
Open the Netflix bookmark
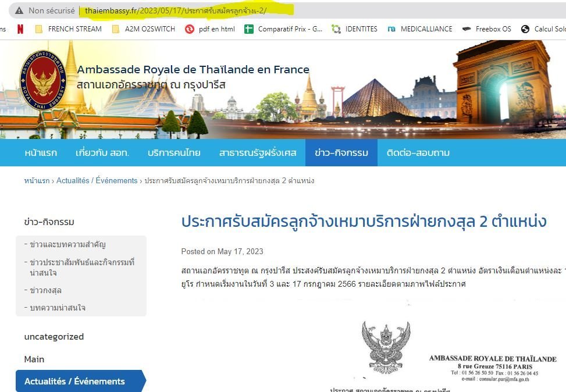21,28
